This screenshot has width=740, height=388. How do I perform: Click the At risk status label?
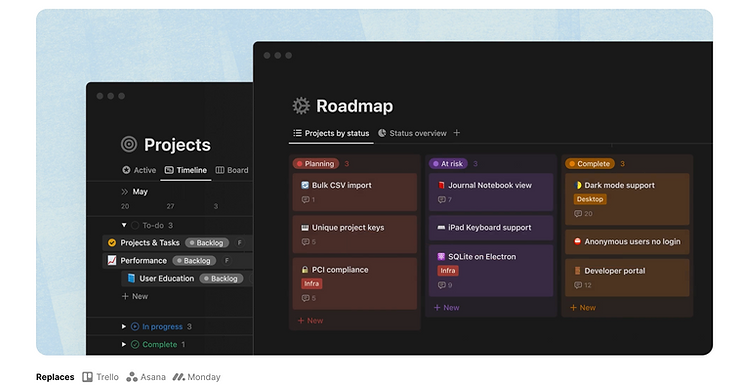click(448, 164)
